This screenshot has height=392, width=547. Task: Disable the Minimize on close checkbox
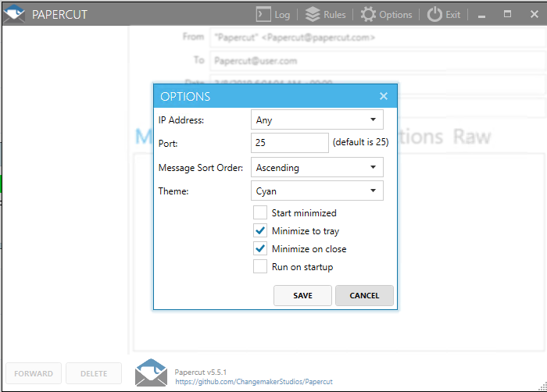(x=260, y=248)
